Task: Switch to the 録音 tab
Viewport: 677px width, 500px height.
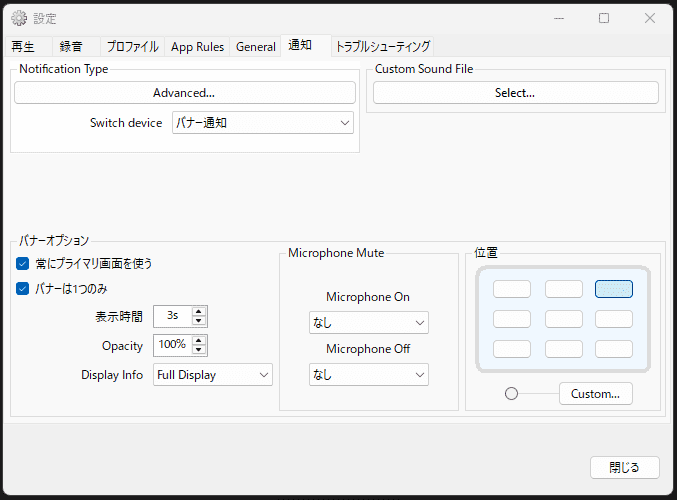Action: point(76,47)
